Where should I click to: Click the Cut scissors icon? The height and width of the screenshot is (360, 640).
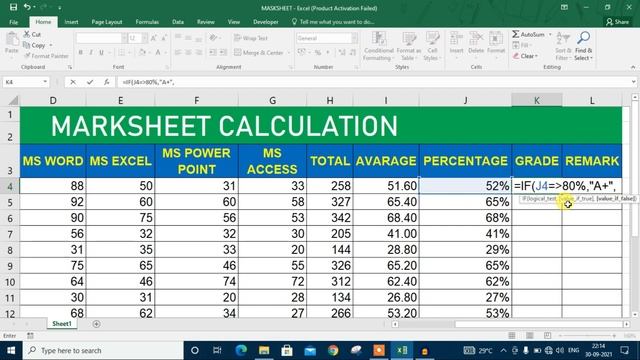click(x=27, y=34)
